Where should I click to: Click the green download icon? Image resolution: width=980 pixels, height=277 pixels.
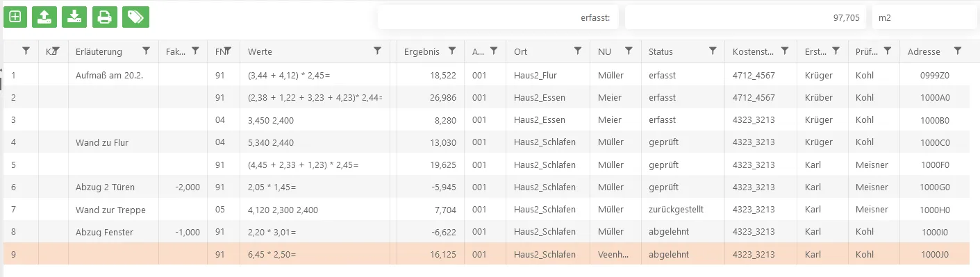(x=74, y=17)
